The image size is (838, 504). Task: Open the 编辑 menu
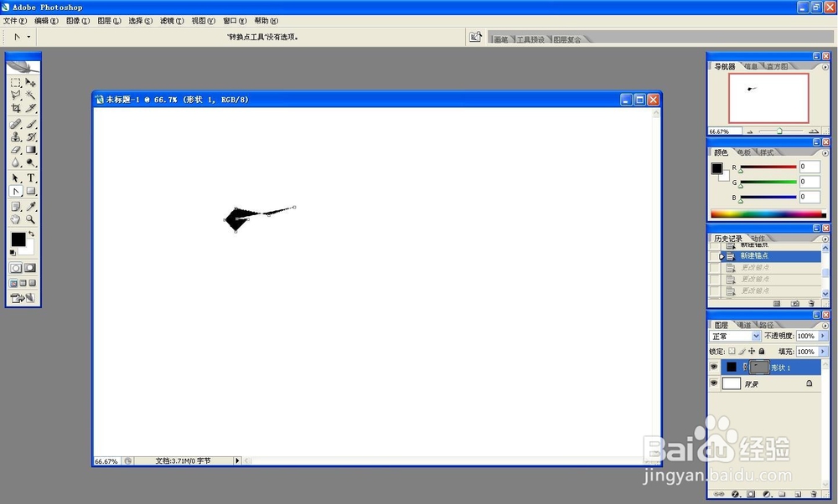coord(46,21)
